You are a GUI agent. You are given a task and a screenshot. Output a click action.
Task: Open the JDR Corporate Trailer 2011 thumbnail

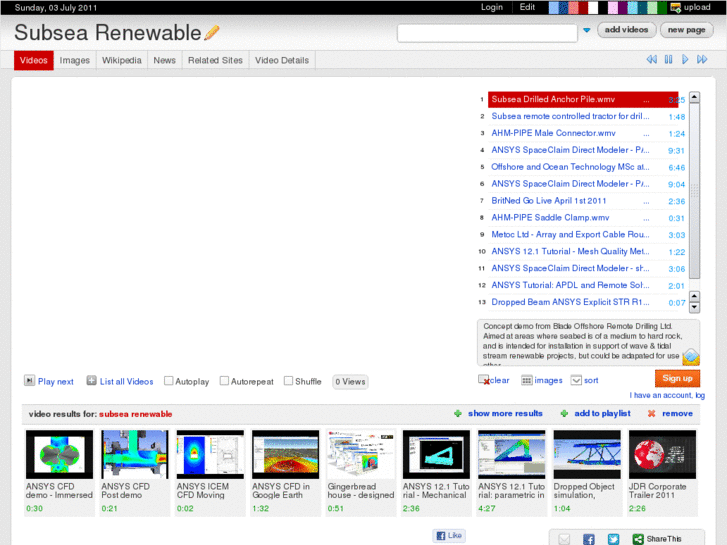click(662, 455)
